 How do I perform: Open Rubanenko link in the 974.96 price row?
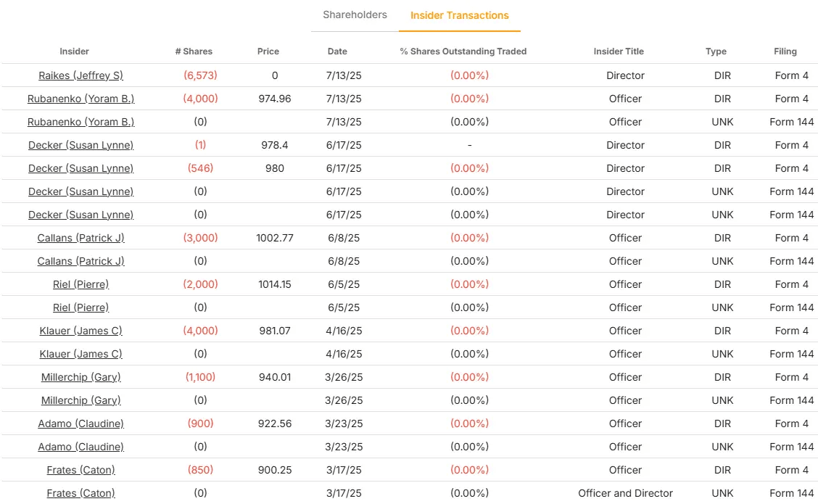pos(80,99)
